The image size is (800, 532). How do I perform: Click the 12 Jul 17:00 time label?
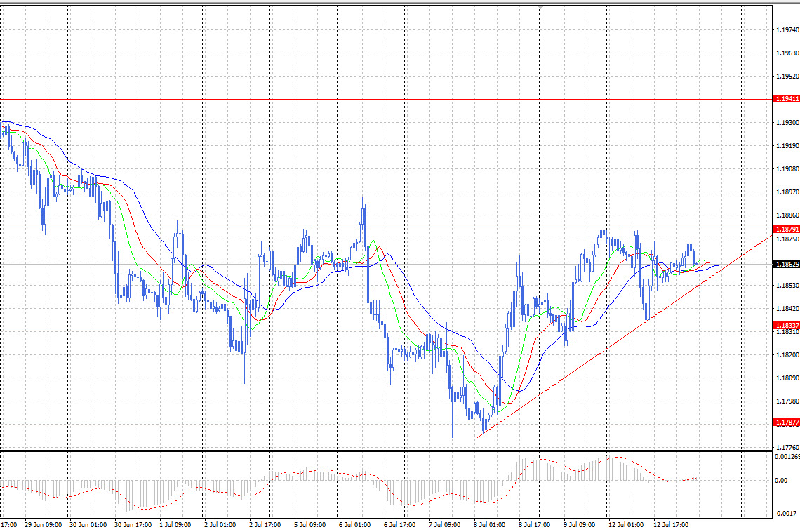pyautogui.click(x=670, y=525)
